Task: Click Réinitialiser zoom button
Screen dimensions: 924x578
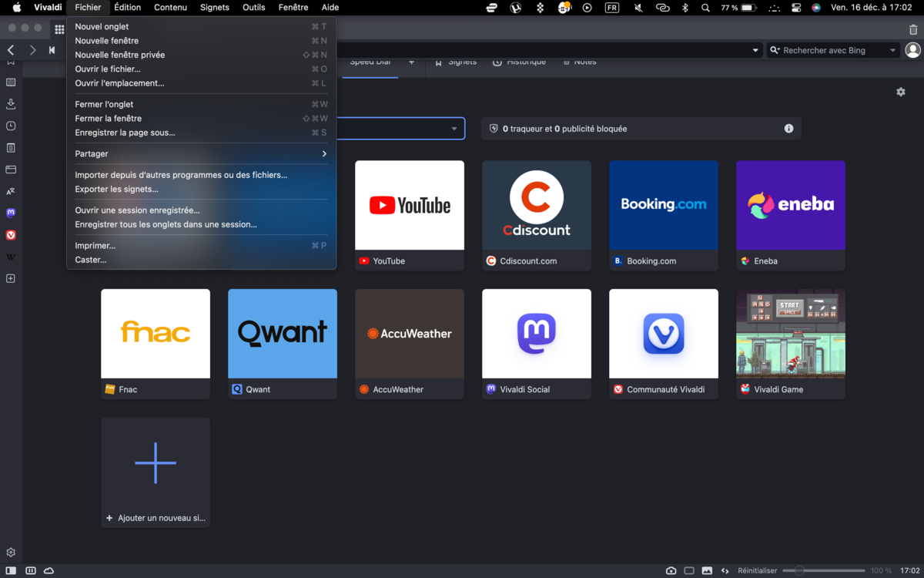Action: click(758, 571)
